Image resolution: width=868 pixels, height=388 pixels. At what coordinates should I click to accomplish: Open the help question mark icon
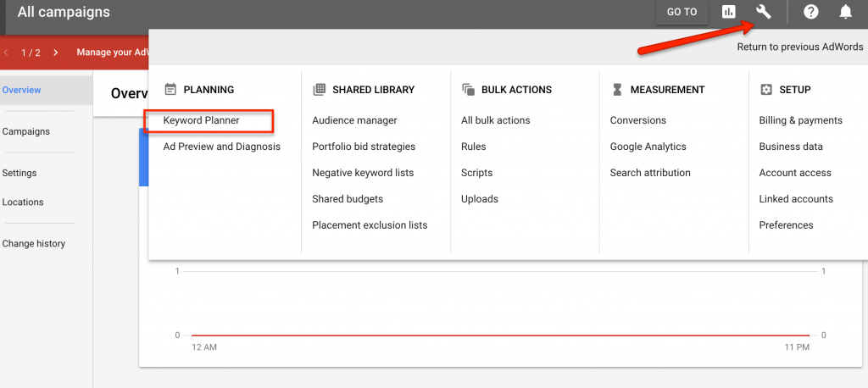click(811, 12)
